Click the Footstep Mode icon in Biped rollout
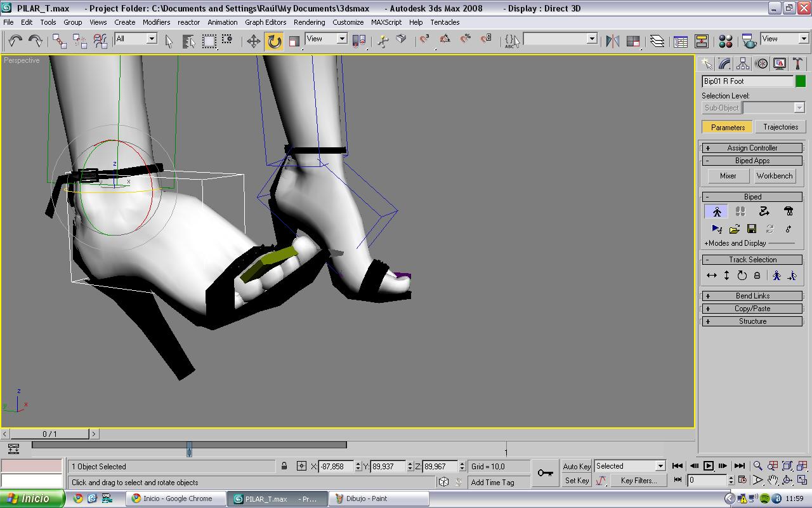Viewport: 812px width, 508px height. click(740, 211)
